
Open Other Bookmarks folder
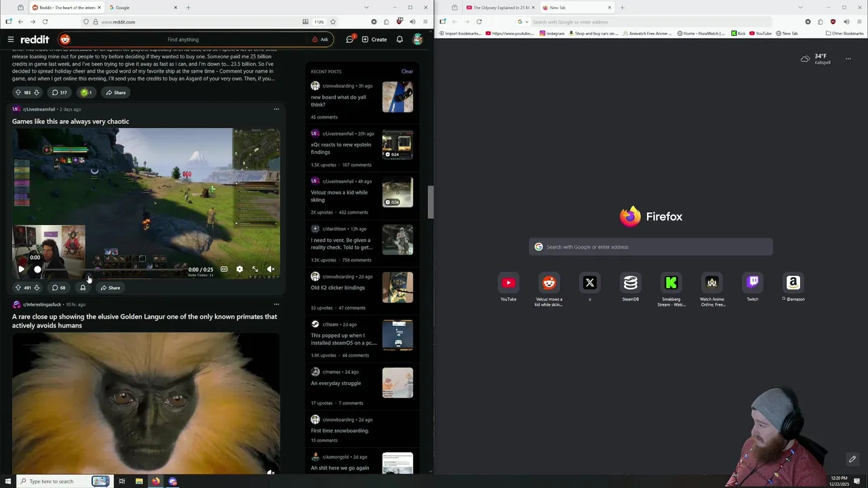pyautogui.click(x=844, y=33)
